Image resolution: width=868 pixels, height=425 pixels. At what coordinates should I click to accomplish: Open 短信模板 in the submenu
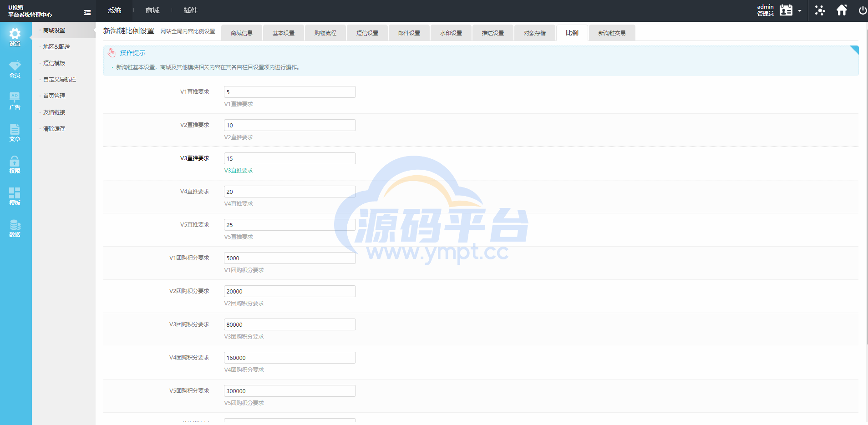[54, 63]
